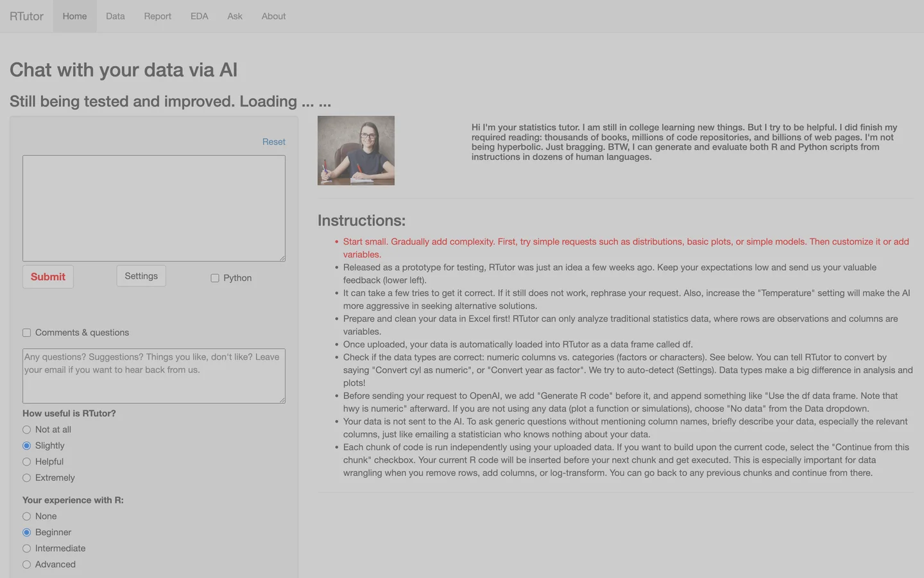This screenshot has height=578, width=924.
Task: Open the About tab
Action: (273, 16)
